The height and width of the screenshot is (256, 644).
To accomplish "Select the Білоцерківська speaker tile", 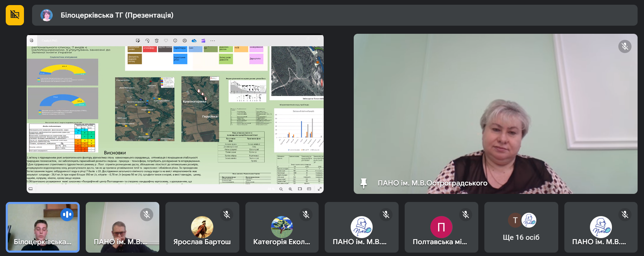I will (x=43, y=227).
